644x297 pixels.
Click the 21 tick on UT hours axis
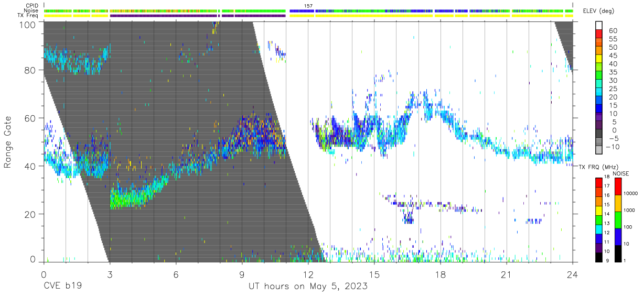[x=506, y=274]
